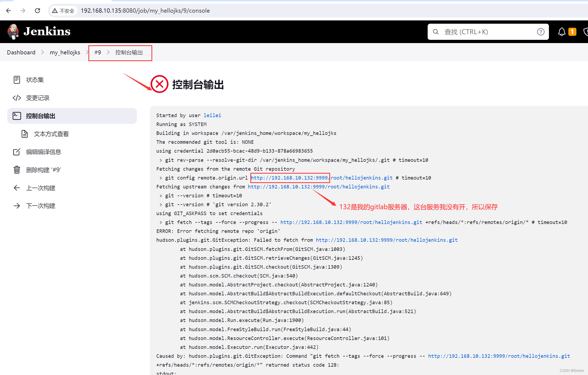Open URL in Fetching upstream changes line
The height and width of the screenshot is (375, 588).
pyautogui.click(x=319, y=187)
